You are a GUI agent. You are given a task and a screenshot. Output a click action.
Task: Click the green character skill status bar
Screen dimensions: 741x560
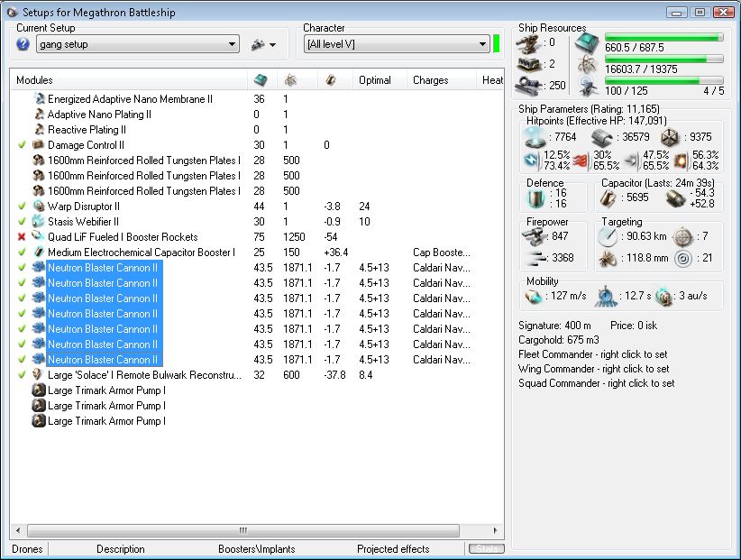click(x=496, y=44)
